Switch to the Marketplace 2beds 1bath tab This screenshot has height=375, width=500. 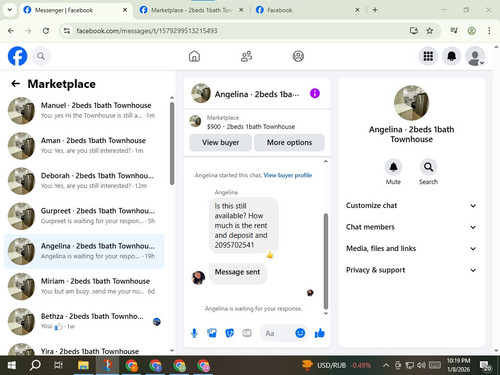point(192,10)
